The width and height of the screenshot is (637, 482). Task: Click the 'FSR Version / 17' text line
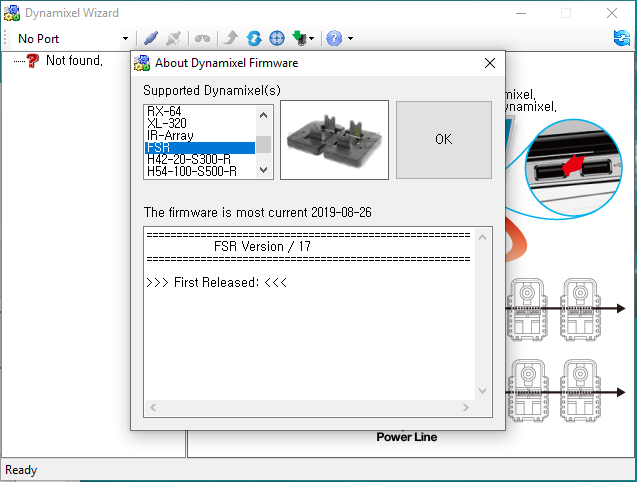click(x=262, y=247)
